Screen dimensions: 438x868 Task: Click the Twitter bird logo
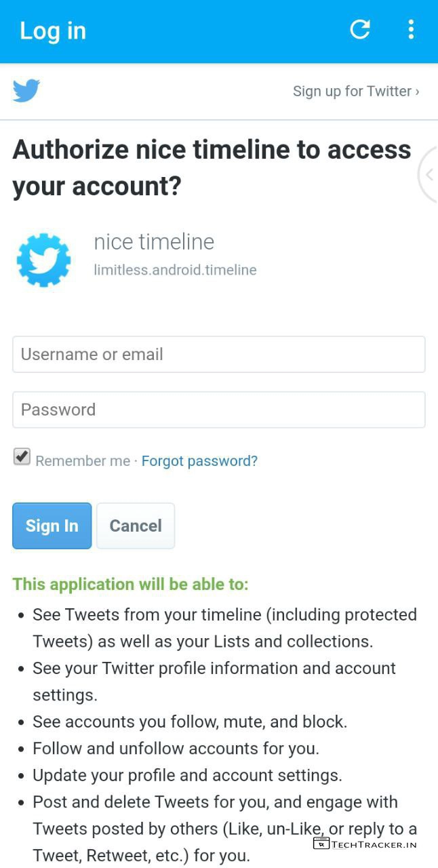[x=26, y=91]
